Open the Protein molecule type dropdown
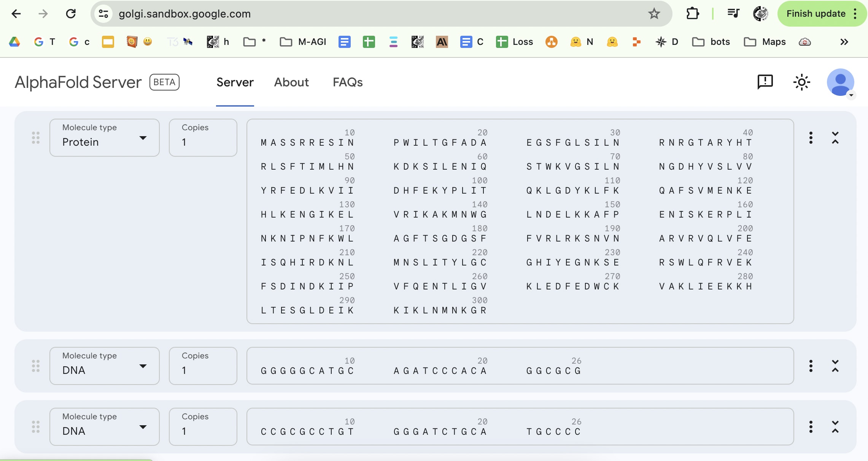 pyautogui.click(x=104, y=138)
